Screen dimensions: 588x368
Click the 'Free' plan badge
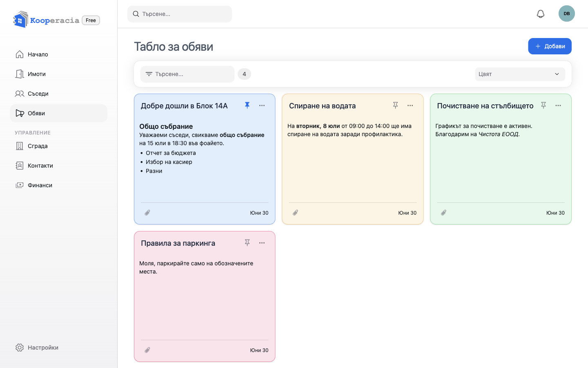point(91,20)
